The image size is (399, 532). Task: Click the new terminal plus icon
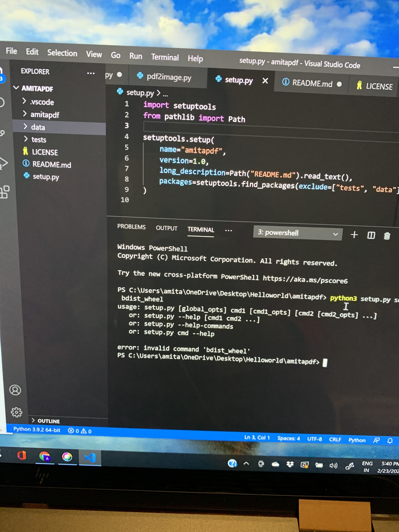point(354,235)
